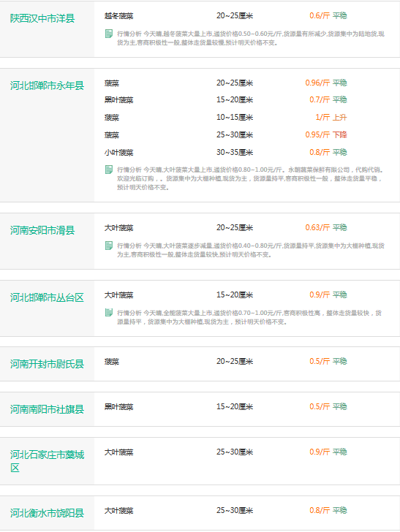Click the 河北邯郸市永年县 market analysis note icon
The width and height of the screenshot is (400, 532).
109,170
